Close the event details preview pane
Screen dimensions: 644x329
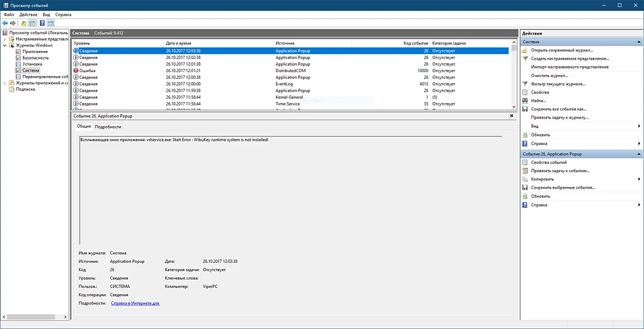coord(512,116)
